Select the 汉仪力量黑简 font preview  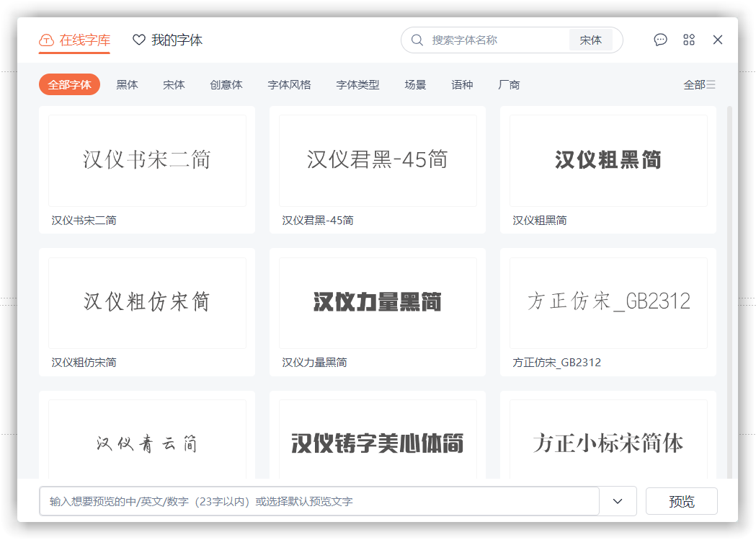click(x=378, y=303)
